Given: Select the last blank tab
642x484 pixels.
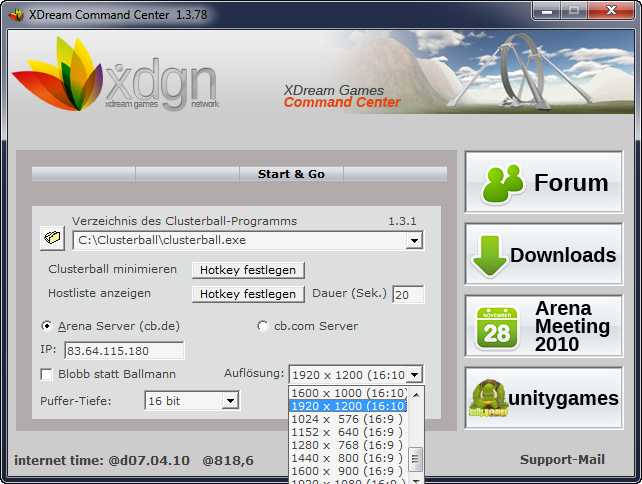Looking at the screenshot, I should coord(395,174).
